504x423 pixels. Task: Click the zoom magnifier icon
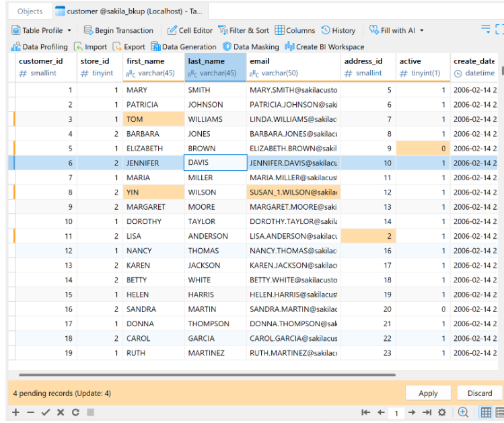click(463, 412)
